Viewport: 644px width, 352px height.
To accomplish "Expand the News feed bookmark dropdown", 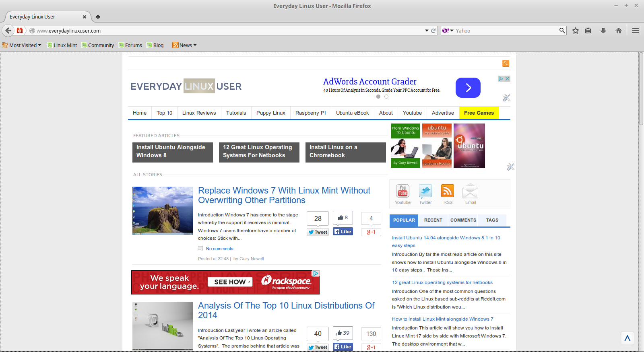I will click(184, 45).
